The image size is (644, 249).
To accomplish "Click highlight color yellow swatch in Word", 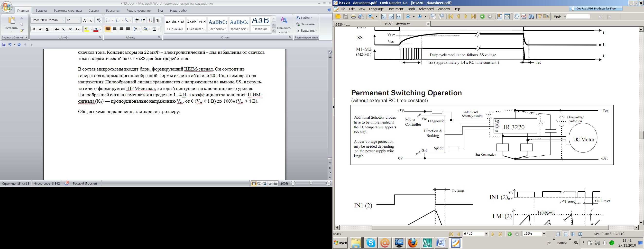I will [87, 29].
